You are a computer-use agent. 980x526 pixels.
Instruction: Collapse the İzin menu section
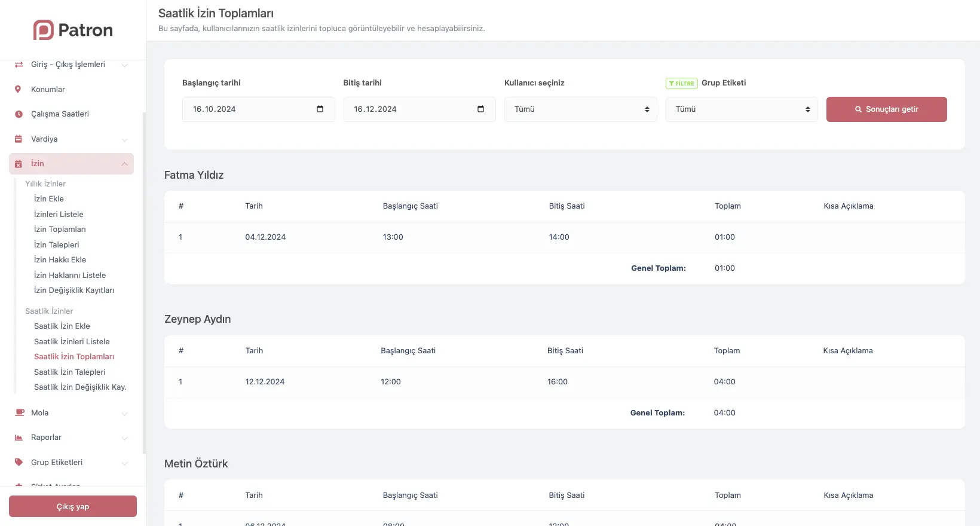click(124, 164)
